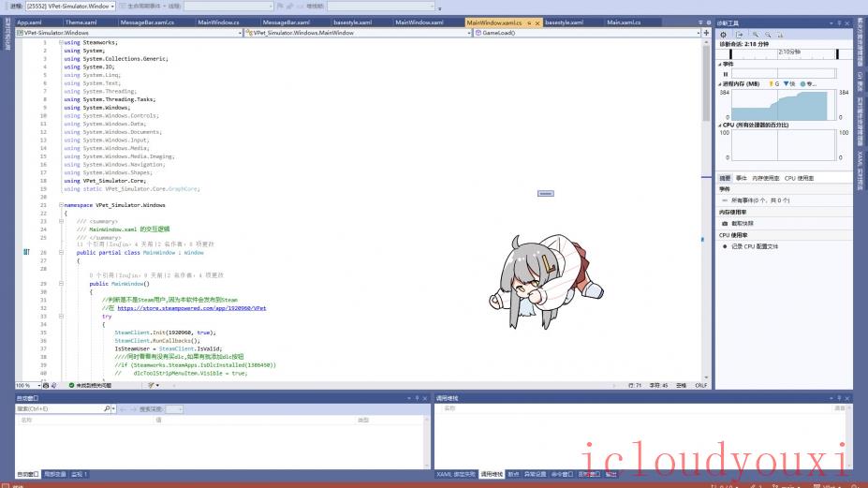The width and height of the screenshot is (868, 488).
Task: Open document tab settings gear
Action: click(709, 22)
